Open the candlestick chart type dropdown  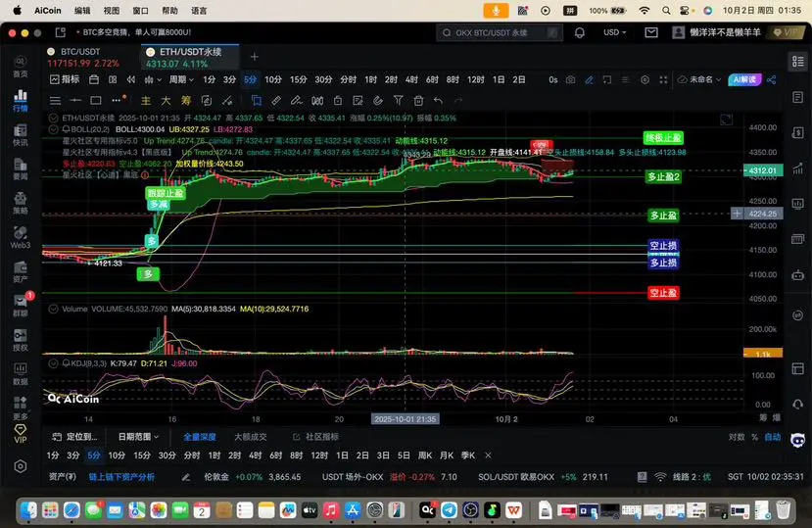pyautogui.click(x=153, y=79)
